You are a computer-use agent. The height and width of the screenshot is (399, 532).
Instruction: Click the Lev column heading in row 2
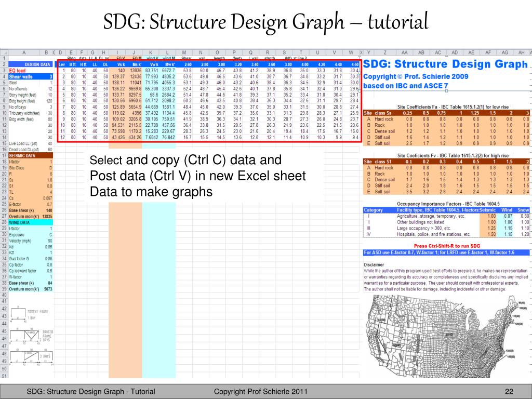[x=62, y=64]
